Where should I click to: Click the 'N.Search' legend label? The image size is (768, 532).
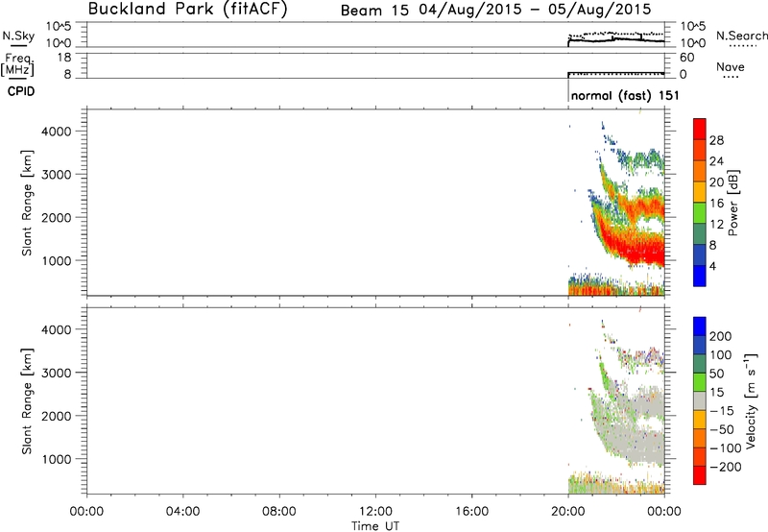pyautogui.click(x=741, y=36)
